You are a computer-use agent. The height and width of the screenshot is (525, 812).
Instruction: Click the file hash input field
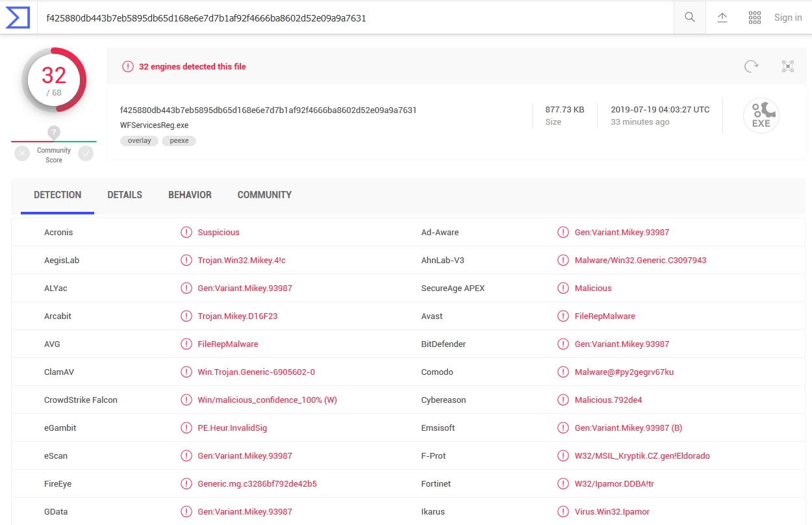click(357, 17)
